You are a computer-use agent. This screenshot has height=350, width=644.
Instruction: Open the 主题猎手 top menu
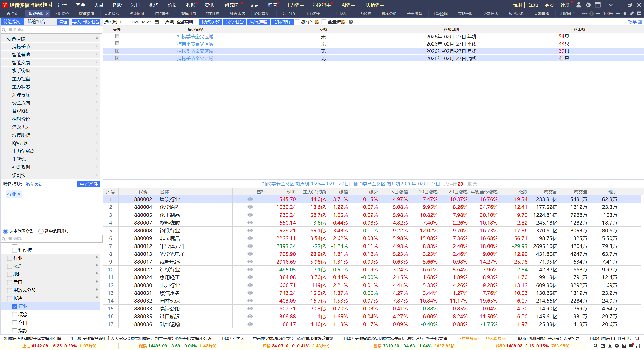pyautogui.click(x=295, y=5)
